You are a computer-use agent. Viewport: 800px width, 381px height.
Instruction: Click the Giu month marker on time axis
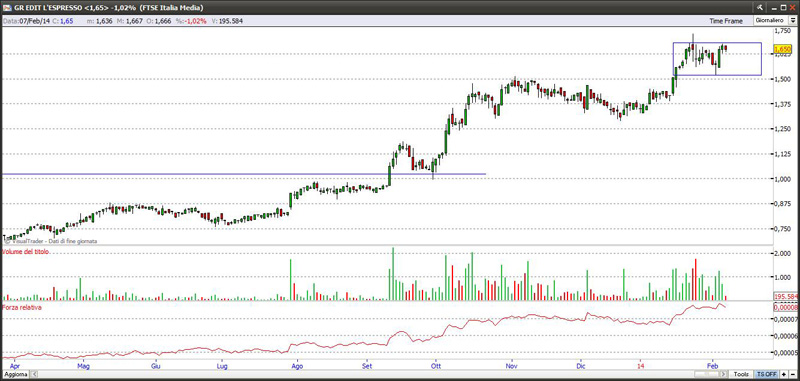point(156,366)
